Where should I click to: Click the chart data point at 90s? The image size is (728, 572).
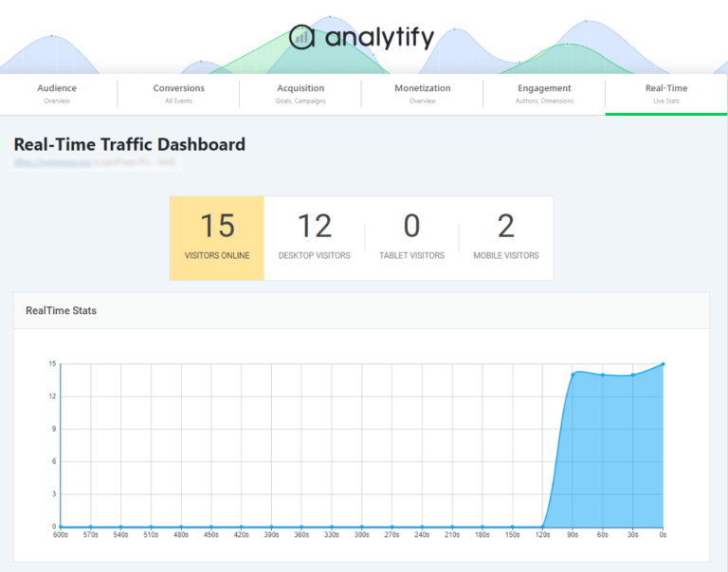(573, 375)
